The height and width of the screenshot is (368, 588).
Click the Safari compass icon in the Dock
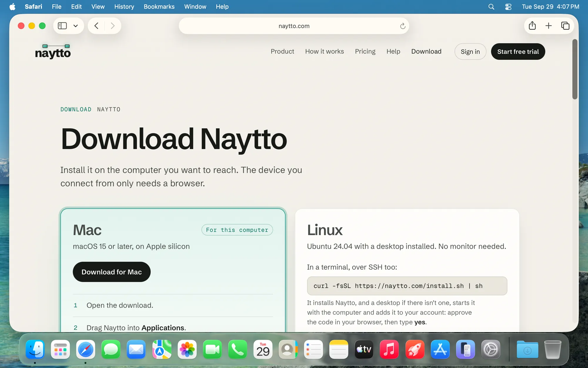[x=86, y=349]
